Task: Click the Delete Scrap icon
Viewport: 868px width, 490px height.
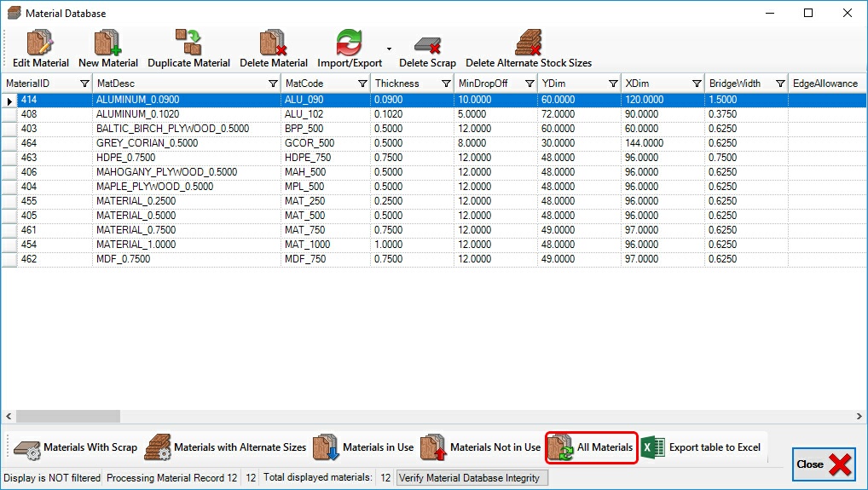Action: coord(427,44)
